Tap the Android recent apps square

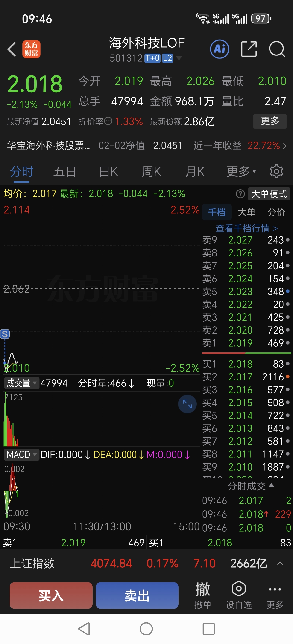click(209, 629)
